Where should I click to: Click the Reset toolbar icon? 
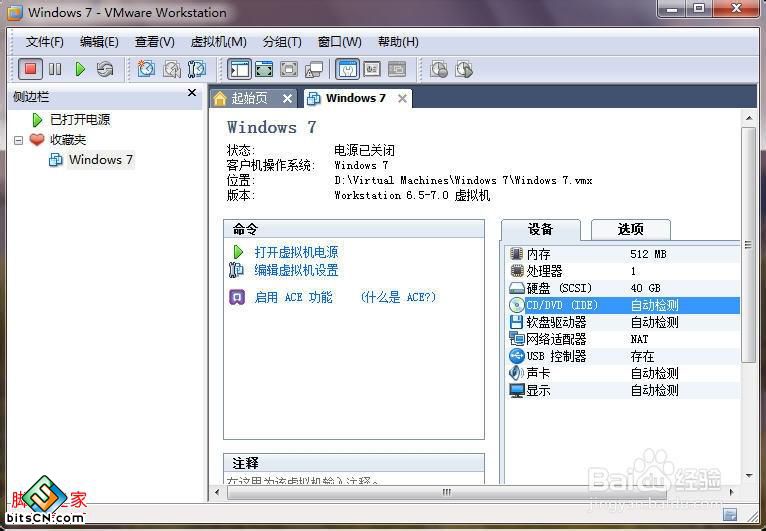tap(105, 69)
